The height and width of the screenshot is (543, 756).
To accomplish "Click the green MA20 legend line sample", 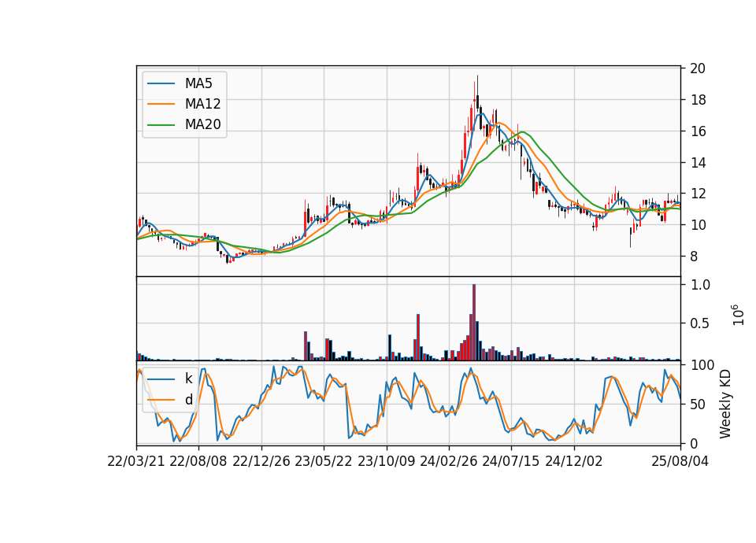I will click(161, 125).
